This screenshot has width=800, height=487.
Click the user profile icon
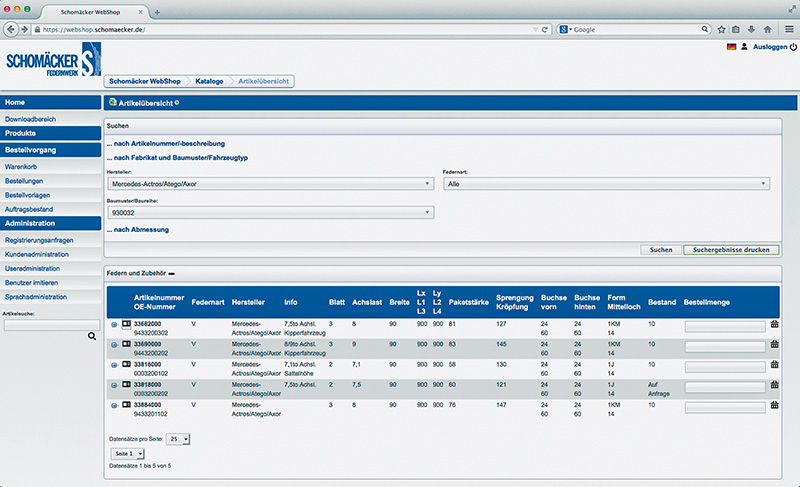click(744, 47)
